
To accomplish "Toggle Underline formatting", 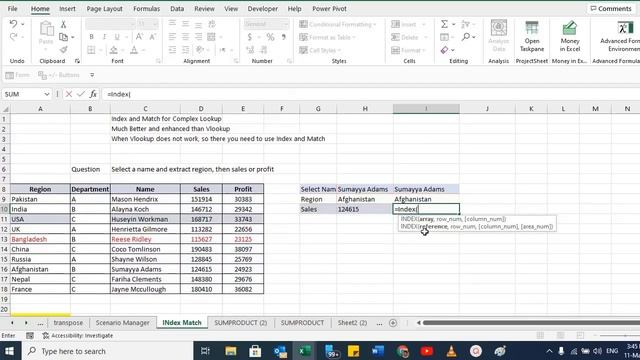I will point(117,37).
